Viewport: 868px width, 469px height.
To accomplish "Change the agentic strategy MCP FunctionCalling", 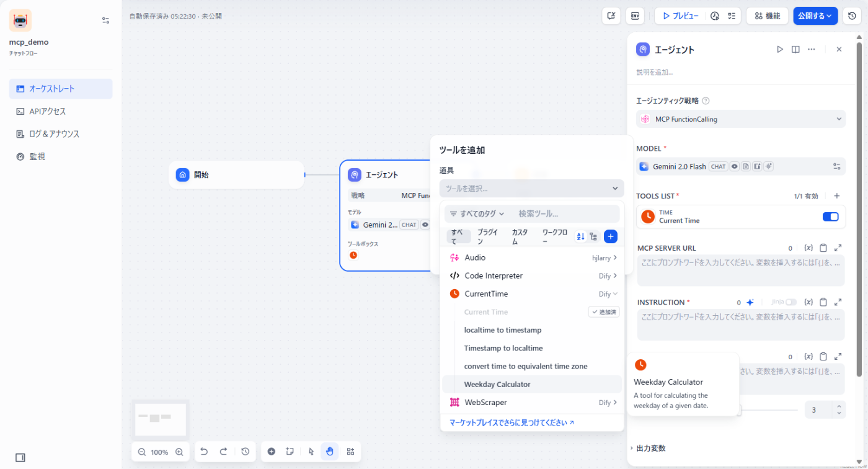I will 741,119.
